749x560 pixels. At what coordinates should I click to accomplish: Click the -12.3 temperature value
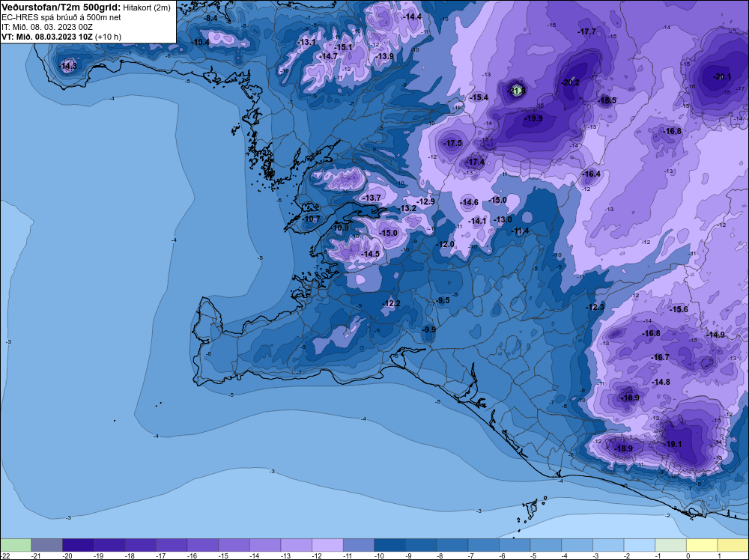(x=595, y=307)
